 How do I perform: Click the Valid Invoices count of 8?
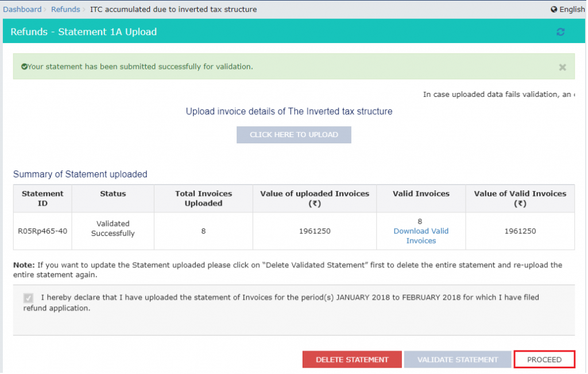(421, 221)
